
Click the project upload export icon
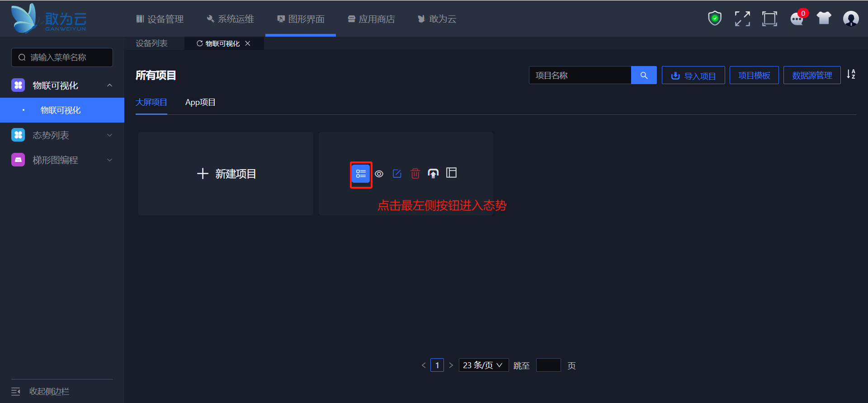(433, 173)
